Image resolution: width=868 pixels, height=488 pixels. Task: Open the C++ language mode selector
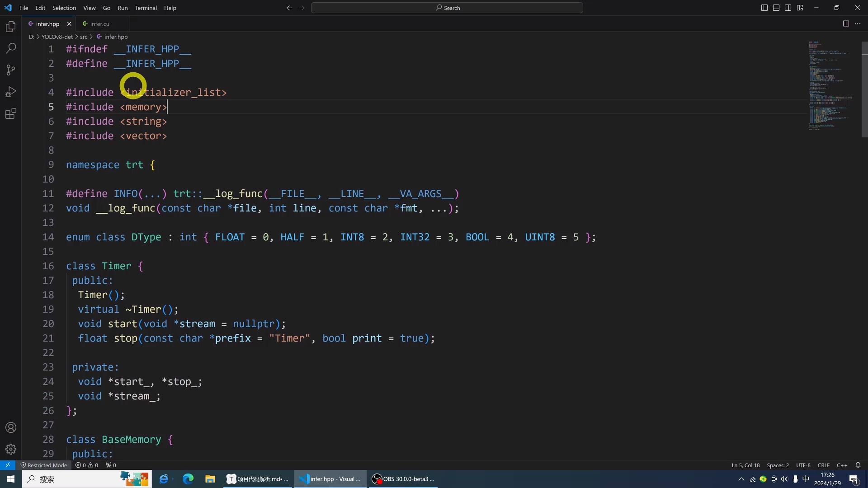click(842, 465)
